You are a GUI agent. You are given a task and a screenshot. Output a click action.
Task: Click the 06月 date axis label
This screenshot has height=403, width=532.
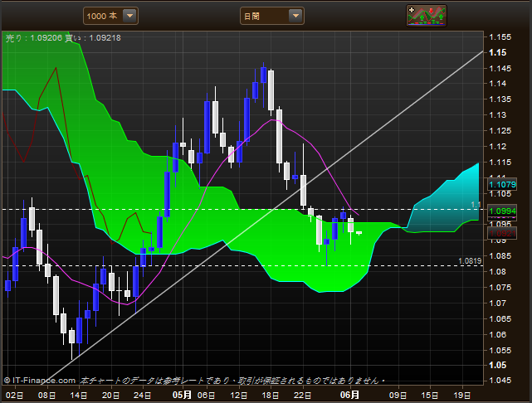click(349, 395)
